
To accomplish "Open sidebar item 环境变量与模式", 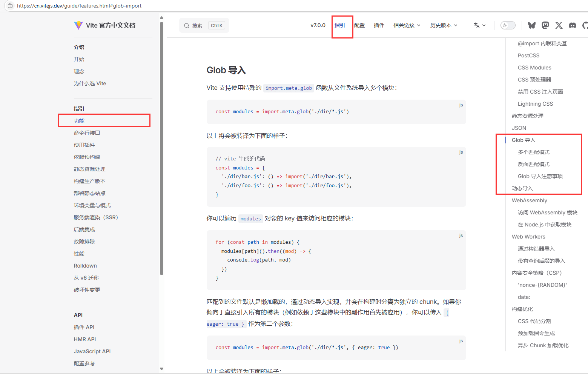I will (x=92, y=205).
